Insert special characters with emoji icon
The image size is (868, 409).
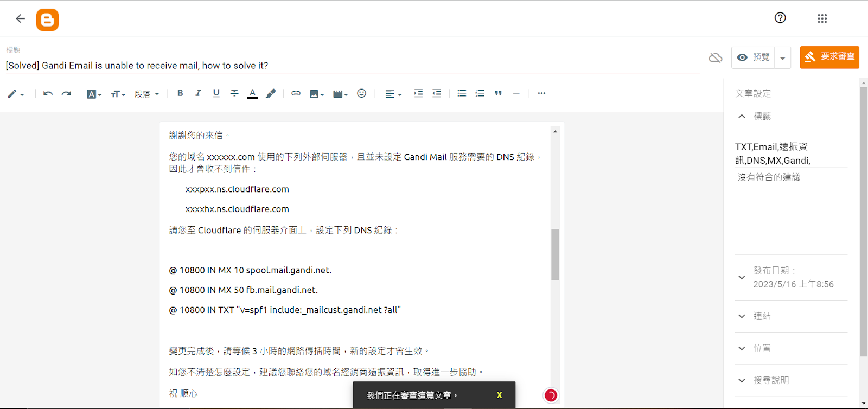point(361,93)
